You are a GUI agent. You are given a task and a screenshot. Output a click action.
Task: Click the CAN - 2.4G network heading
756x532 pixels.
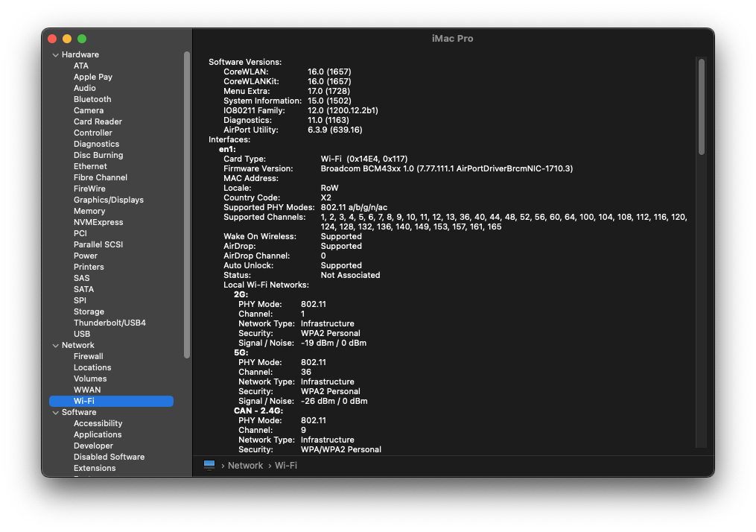(258, 411)
